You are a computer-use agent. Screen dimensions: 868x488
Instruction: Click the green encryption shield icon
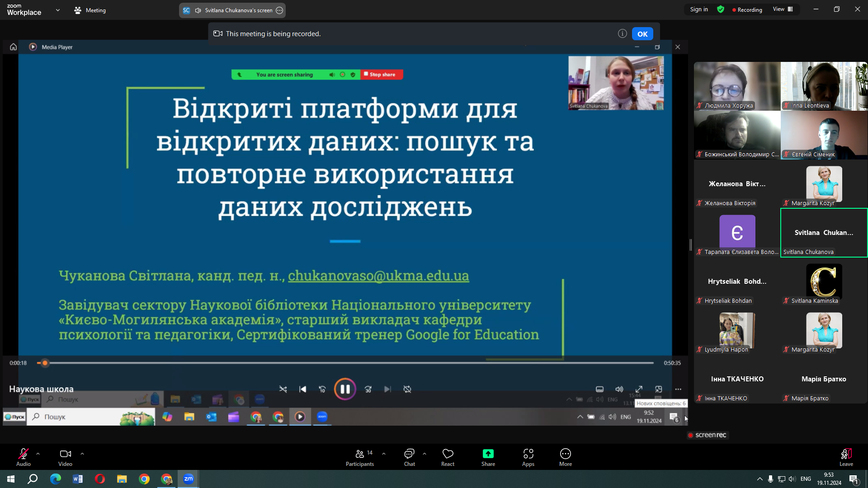coord(721,9)
